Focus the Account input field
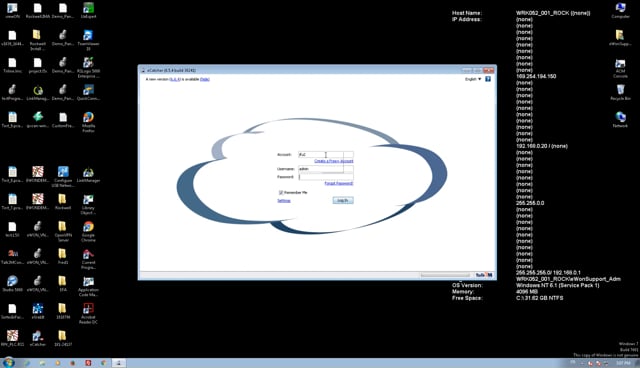The height and width of the screenshot is (368, 640). click(x=326, y=155)
